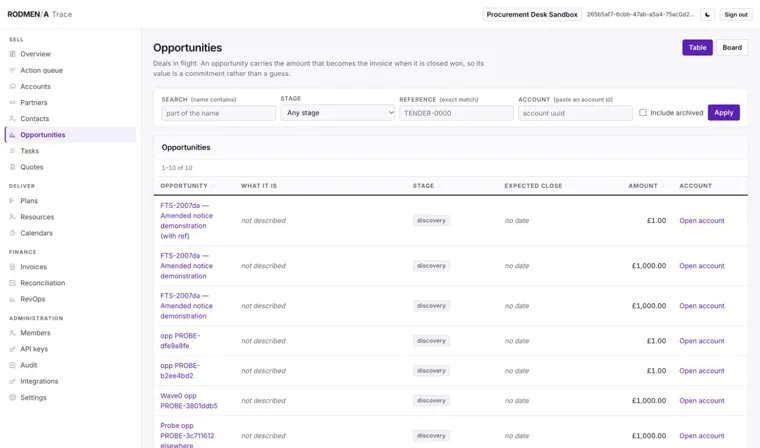
Task: Click the name Search input field
Action: click(219, 113)
